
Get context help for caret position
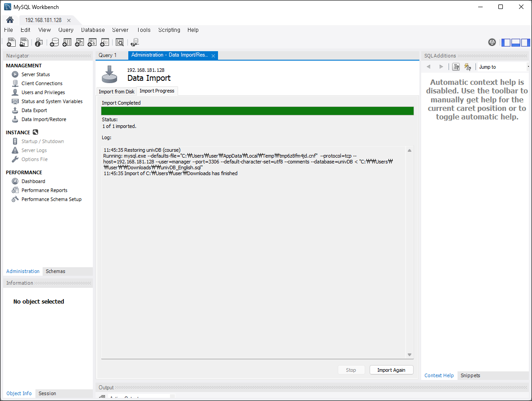click(456, 67)
